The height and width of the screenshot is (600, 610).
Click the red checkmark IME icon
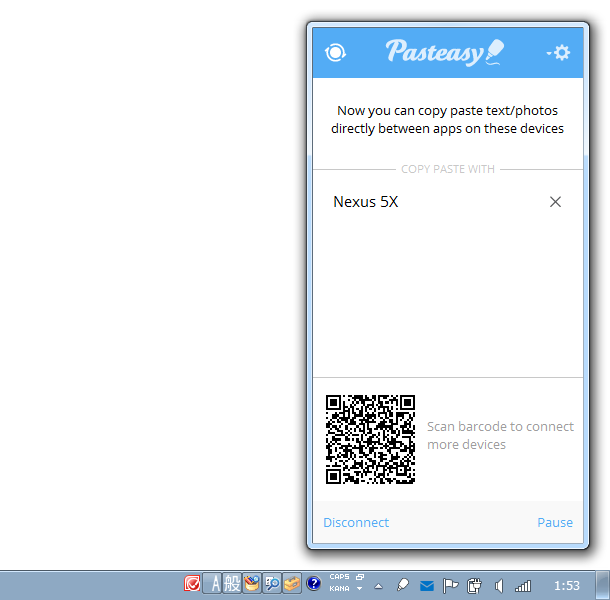(192, 584)
